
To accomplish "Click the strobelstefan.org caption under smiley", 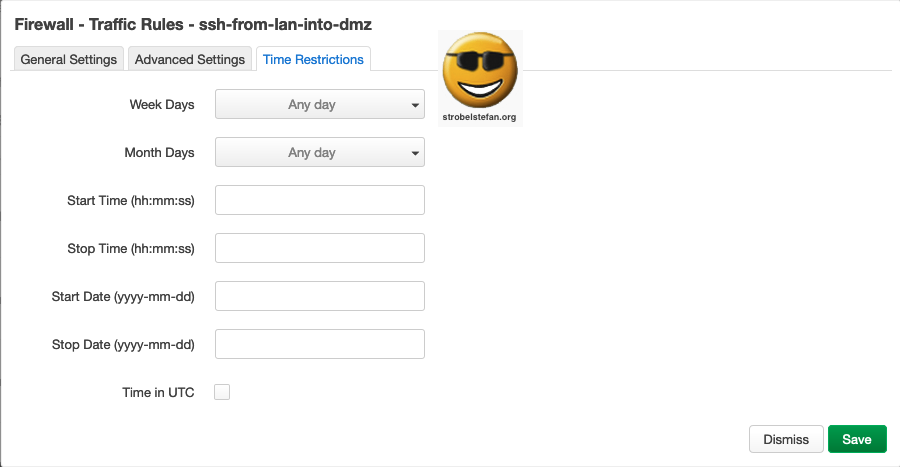I will [479, 117].
